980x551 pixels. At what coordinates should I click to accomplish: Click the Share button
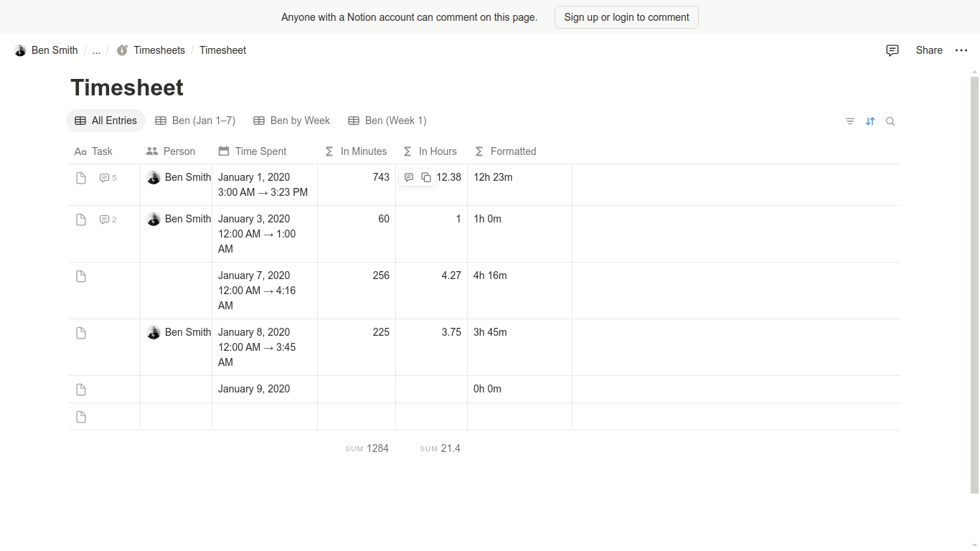click(x=929, y=50)
